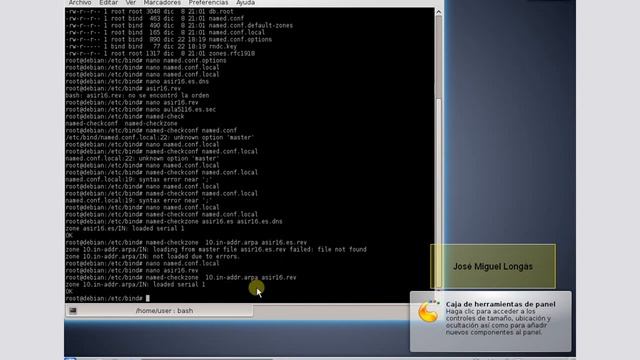Click the 'not loaded due to errors' line

pyautogui.click(x=153, y=256)
